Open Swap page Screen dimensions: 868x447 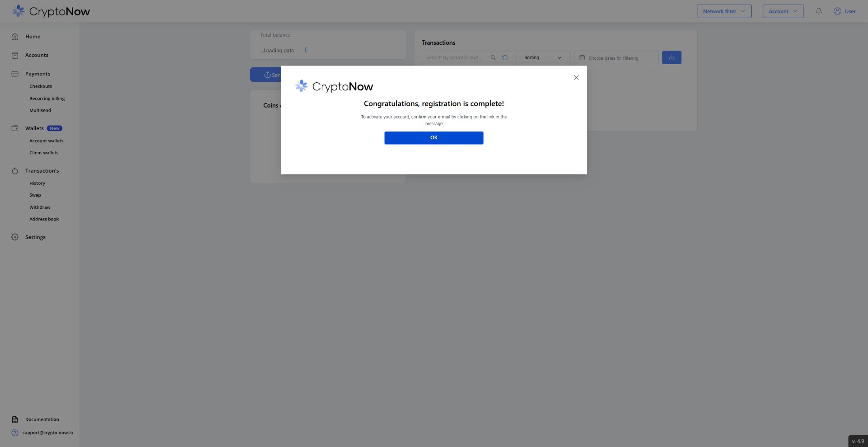pyautogui.click(x=35, y=195)
